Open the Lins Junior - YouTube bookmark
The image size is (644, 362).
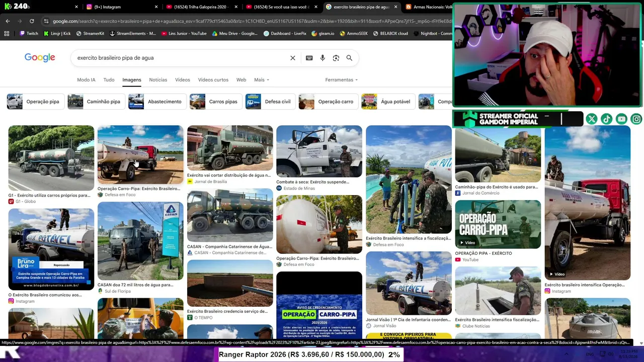[x=184, y=34]
